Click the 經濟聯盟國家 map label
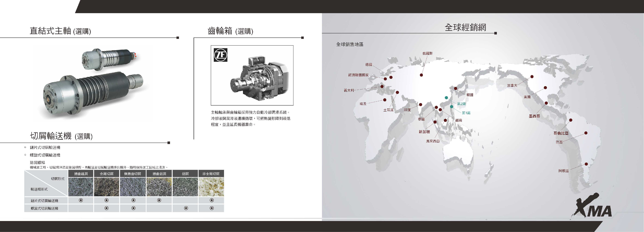 coord(358,75)
